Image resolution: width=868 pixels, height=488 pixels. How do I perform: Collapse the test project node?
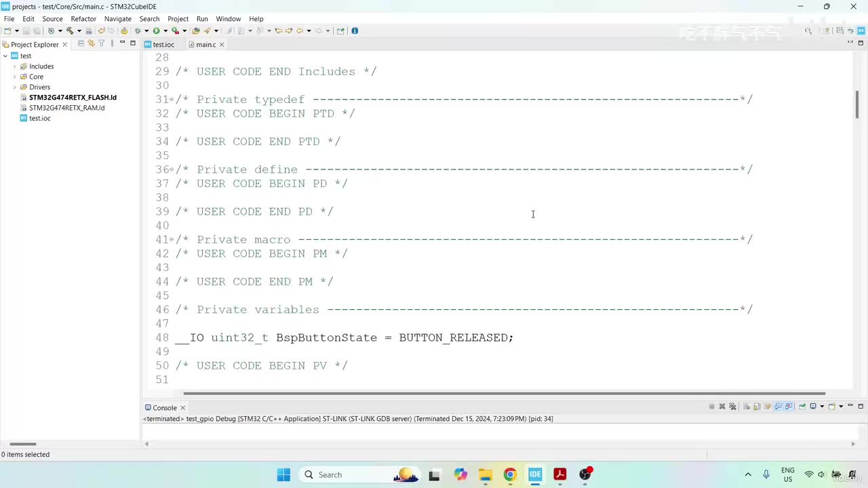(x=5, y=56)
